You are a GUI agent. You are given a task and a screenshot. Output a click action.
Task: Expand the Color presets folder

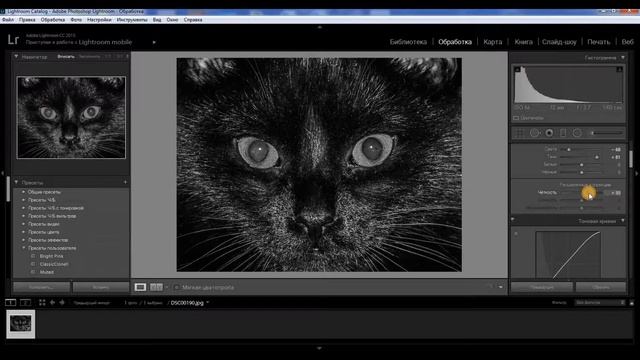[23, 232]
